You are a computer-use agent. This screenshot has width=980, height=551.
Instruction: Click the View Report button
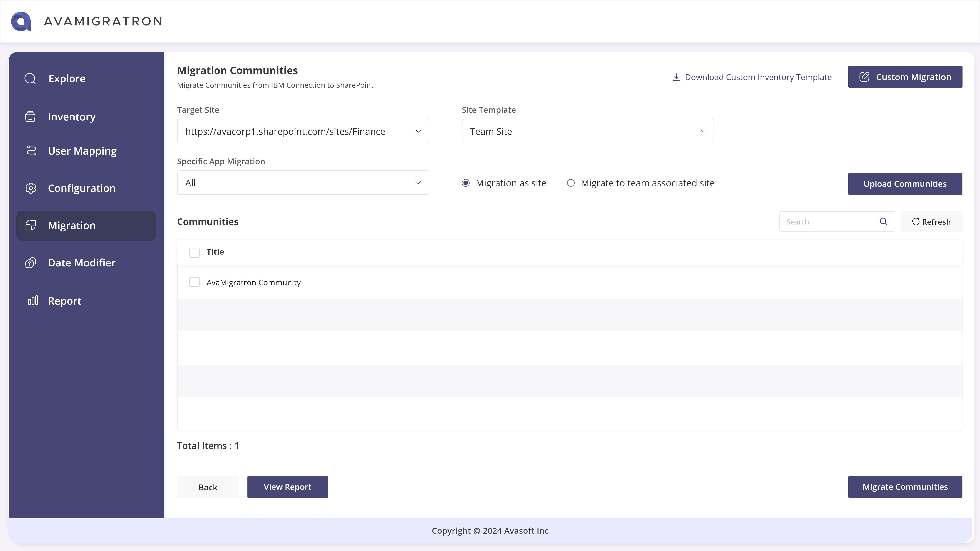(288, 487)
